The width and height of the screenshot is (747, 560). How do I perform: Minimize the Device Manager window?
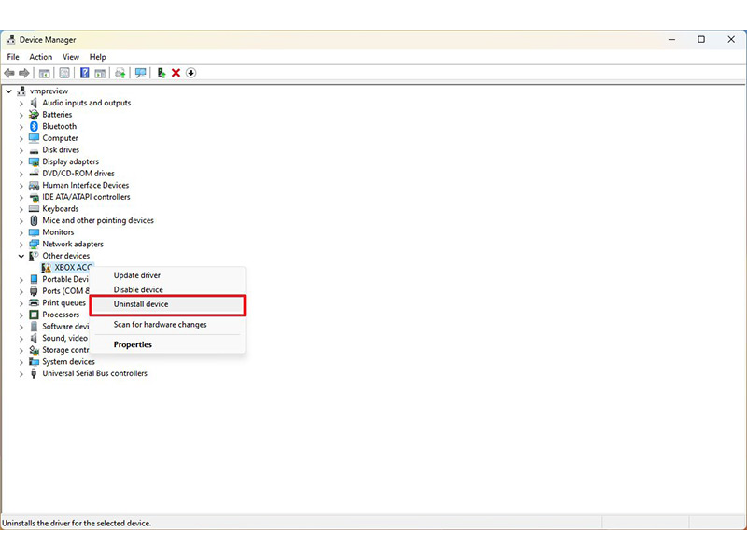[671, 39]
